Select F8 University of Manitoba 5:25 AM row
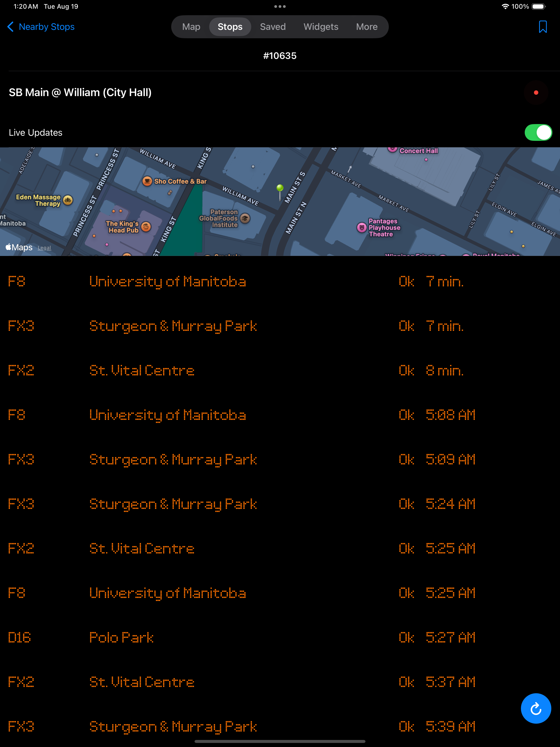 pos(280,593)
